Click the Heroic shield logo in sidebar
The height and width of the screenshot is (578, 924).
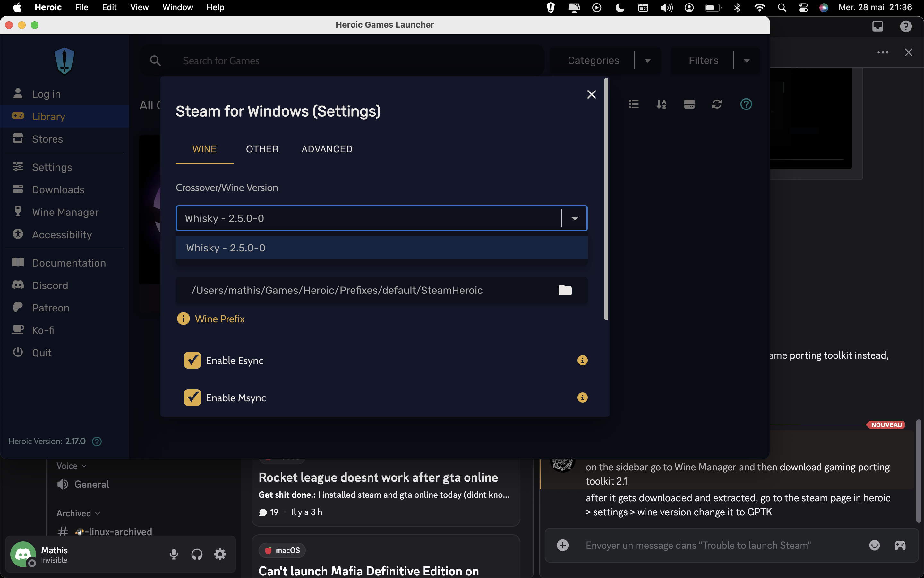64,61
